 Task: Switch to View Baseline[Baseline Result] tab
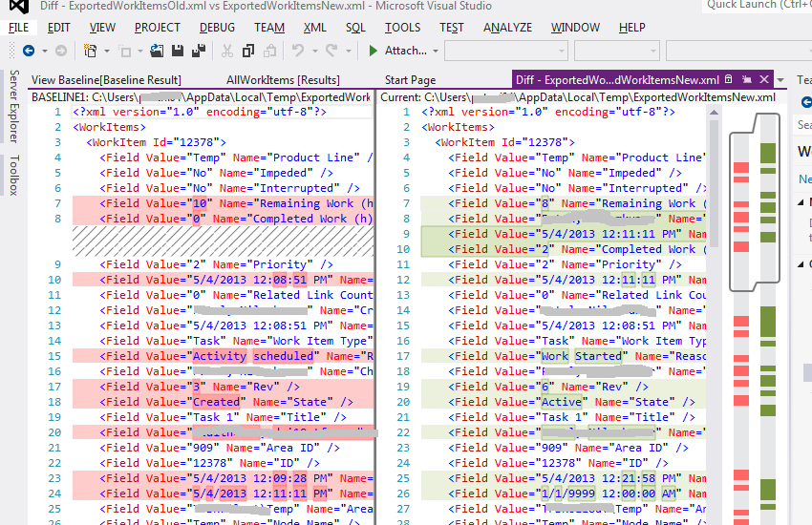pyautogui.click(x=106, y=79)
